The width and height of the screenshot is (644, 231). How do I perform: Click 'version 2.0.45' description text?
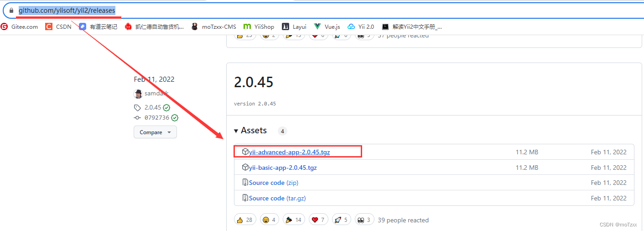coord(255,104)
